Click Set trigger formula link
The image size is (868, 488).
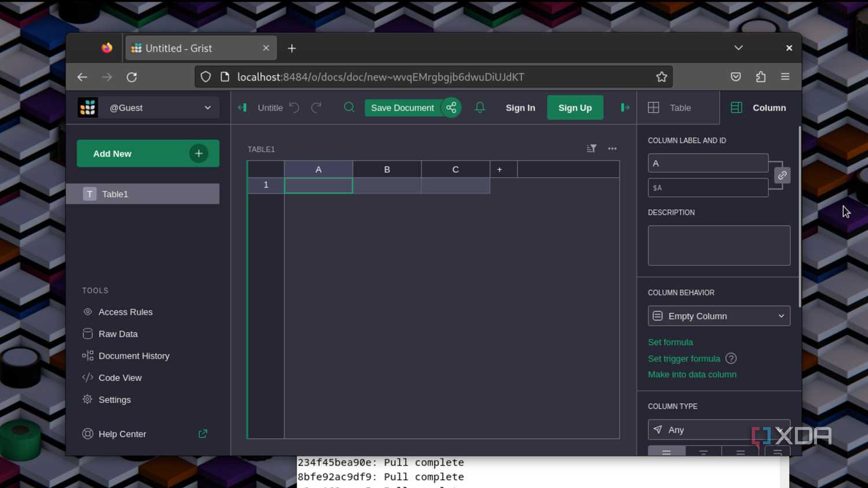click(x=684, y=358)
